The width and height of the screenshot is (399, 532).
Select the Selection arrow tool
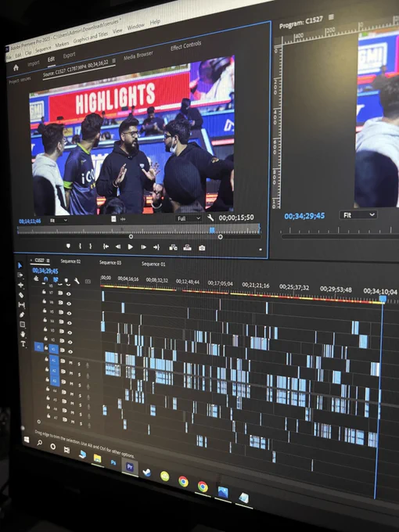20,265
